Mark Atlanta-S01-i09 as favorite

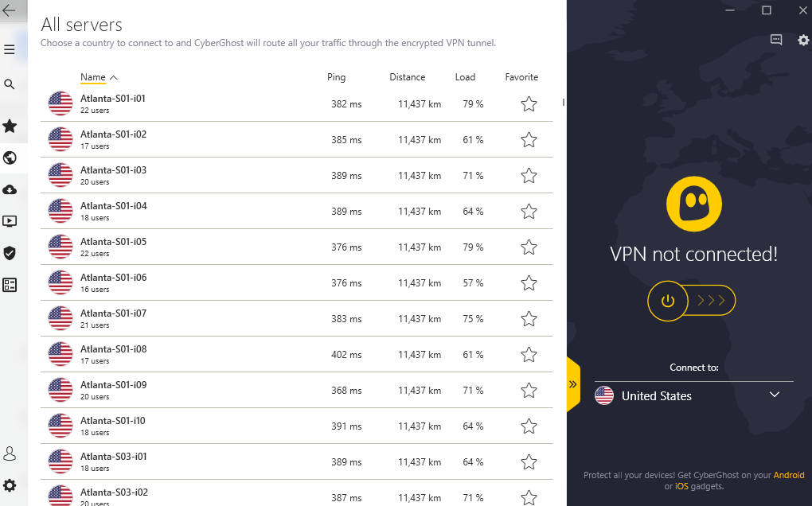[529, 391]
